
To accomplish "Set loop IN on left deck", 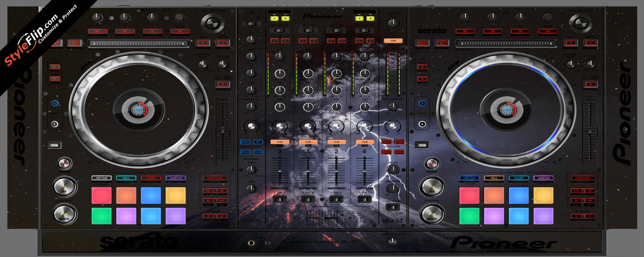I will 208,201.
